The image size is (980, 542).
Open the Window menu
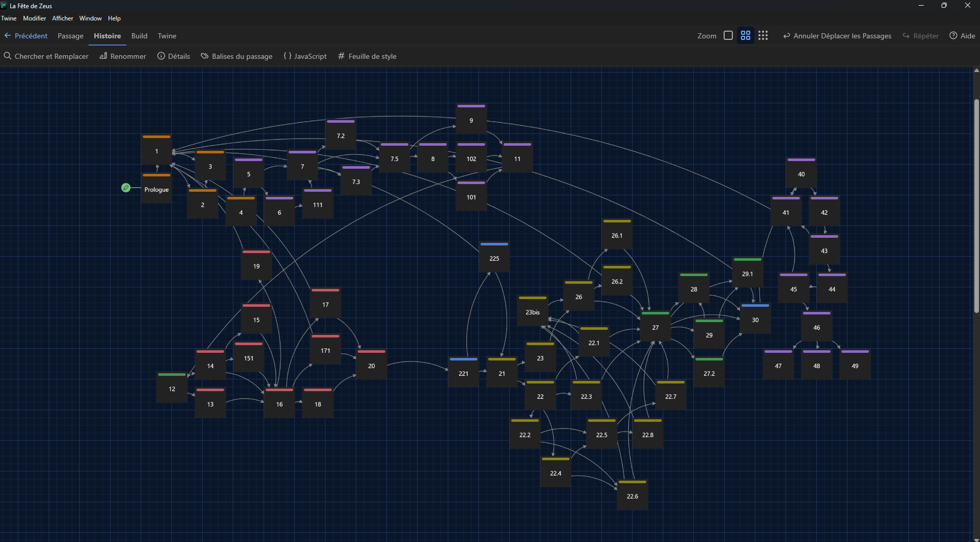pyautogui.click(x=90, y=18)
